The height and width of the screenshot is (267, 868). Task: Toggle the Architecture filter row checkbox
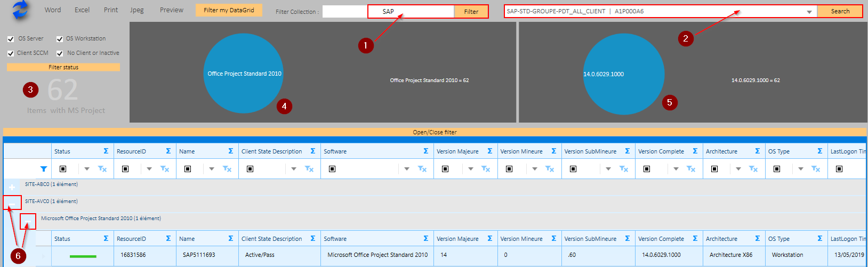pos(714,169)
